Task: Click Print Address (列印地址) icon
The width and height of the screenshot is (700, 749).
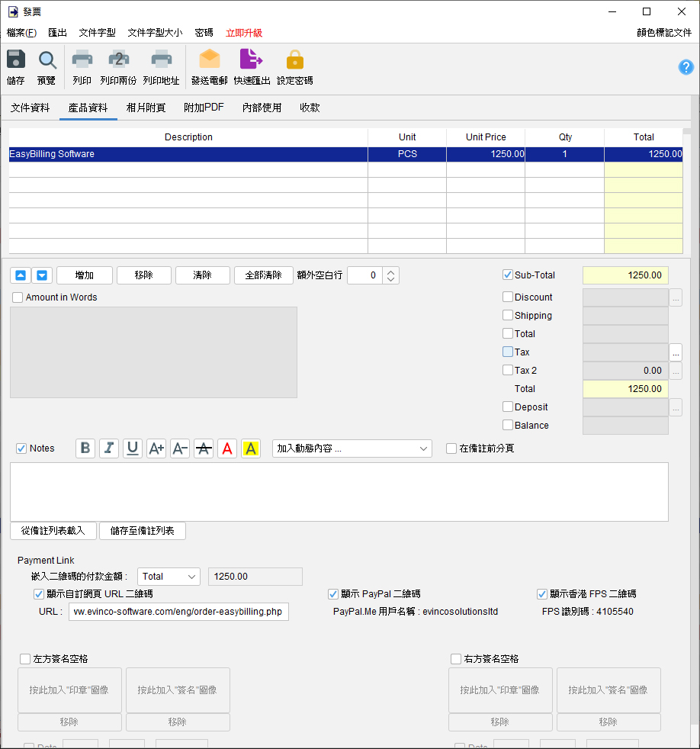Action: click(162, 59)
